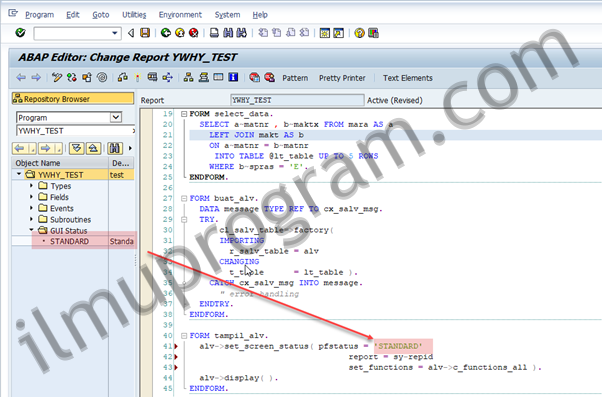Viewport: 602px width, 397px height.
Task: Click the Display Object List hierarchy icon
Action: tap(189, 78)
